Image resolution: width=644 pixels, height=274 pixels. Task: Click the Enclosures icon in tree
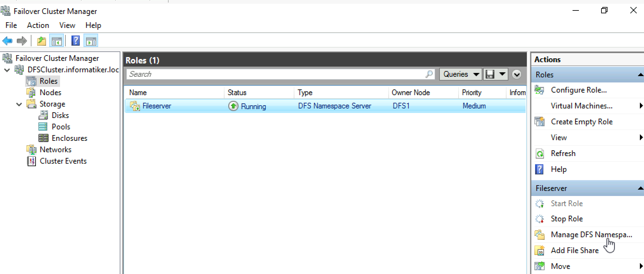(43, 138)
